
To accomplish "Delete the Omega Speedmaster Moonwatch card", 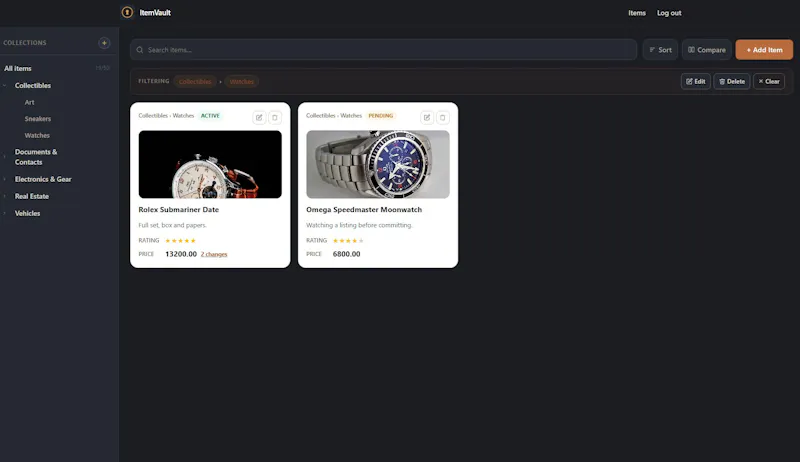I will (442, 118).
